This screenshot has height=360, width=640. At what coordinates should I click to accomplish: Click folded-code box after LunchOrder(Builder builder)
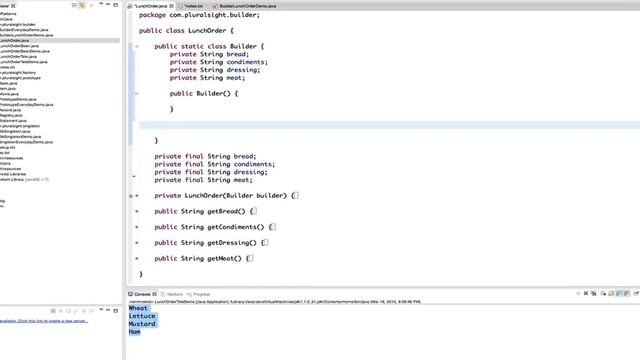pyautogui.click(x=296, y=196)
